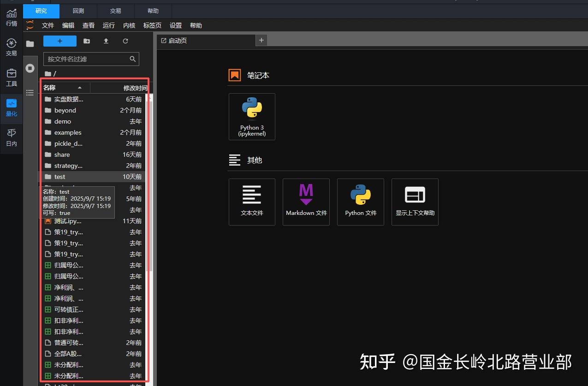Add new tab with plus next to 启动页

tap(261, 40)
